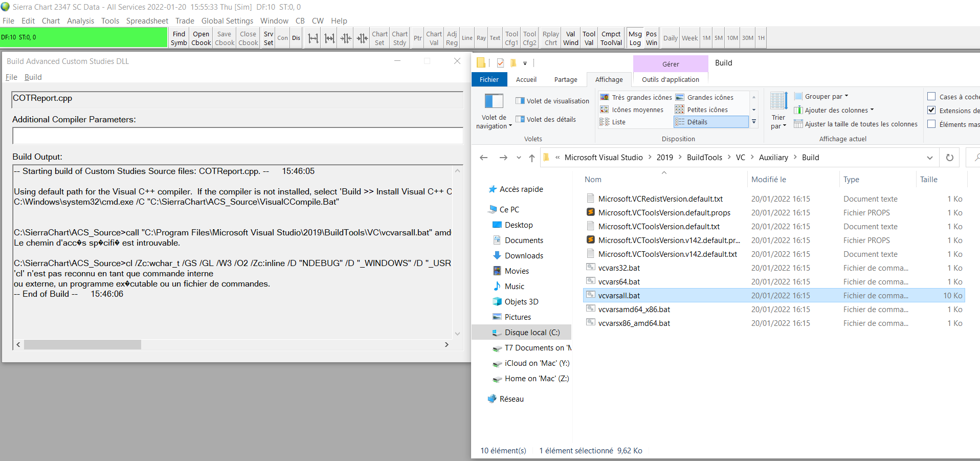Screen dimensions: 980x461
Task: Go back using Explorer's back arrow
Action: pyautogui.click(x=484, y=158)
